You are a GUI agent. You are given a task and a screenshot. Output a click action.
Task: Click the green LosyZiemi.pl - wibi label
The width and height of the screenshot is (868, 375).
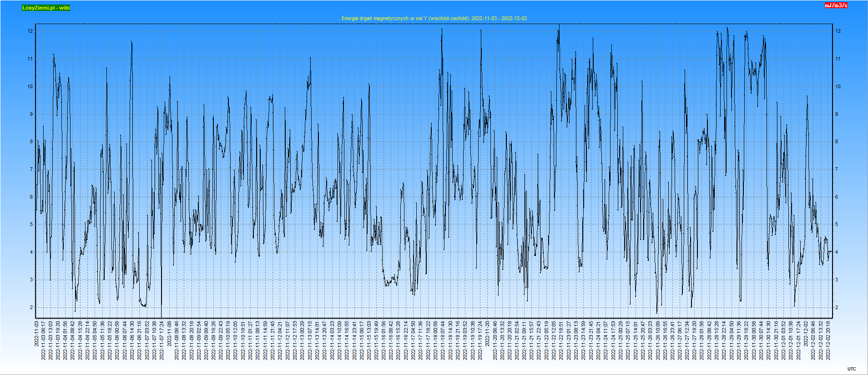46,8
